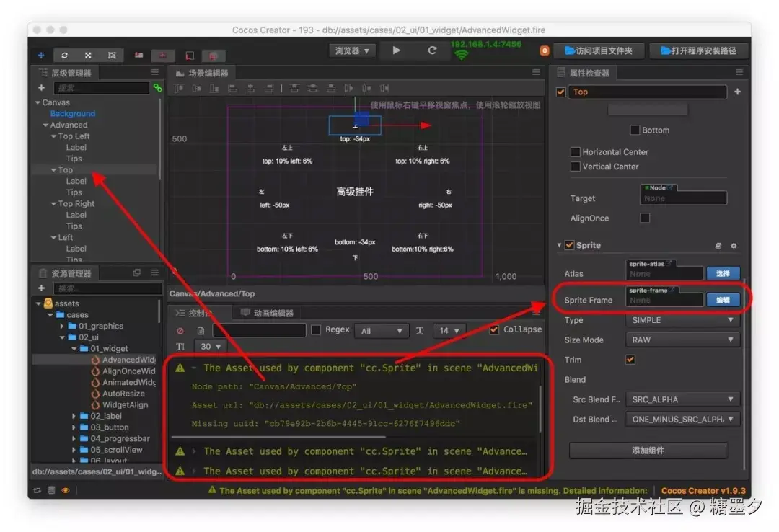Open the console log level All dropdown
Image resolution: width=779 pixels, height=532 pixels.
(382, 331)
